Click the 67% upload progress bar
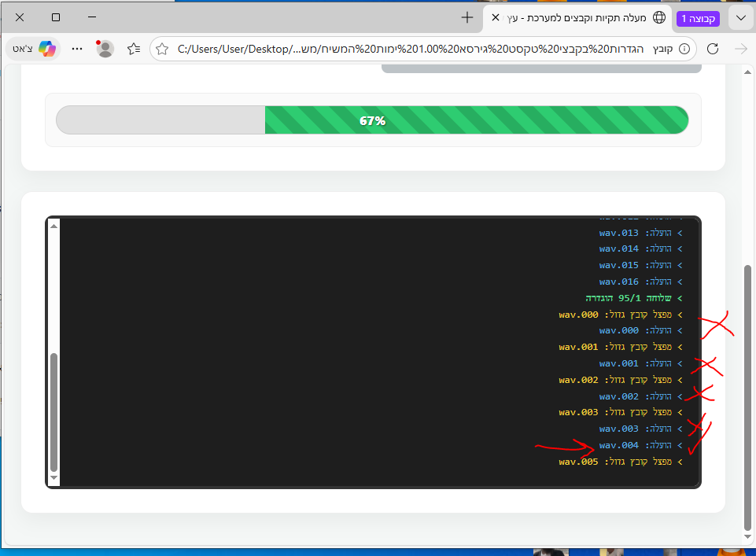 click(x=372, y=120)
